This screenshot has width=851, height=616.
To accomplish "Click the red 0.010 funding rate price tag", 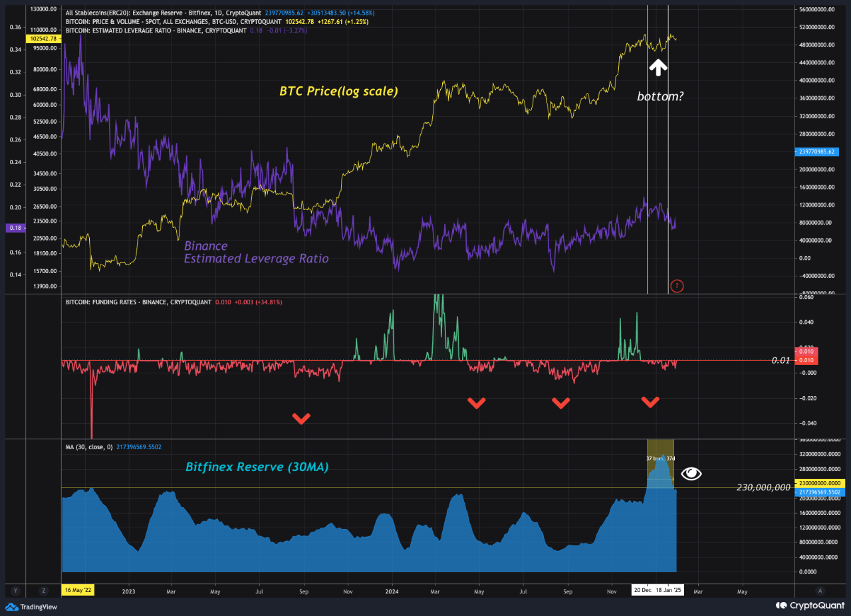I will (x=806, y=359).
